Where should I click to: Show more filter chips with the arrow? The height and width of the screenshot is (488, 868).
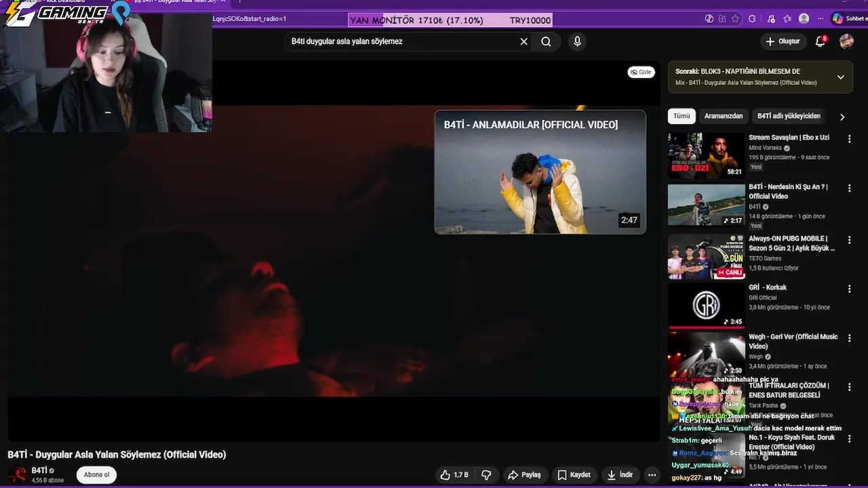[x=842, y=117]
